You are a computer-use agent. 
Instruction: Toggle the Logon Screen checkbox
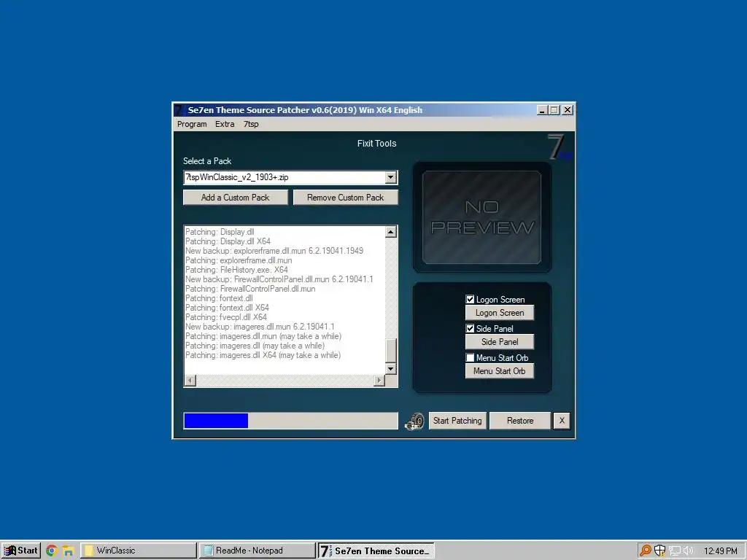[x=470, y=299]
